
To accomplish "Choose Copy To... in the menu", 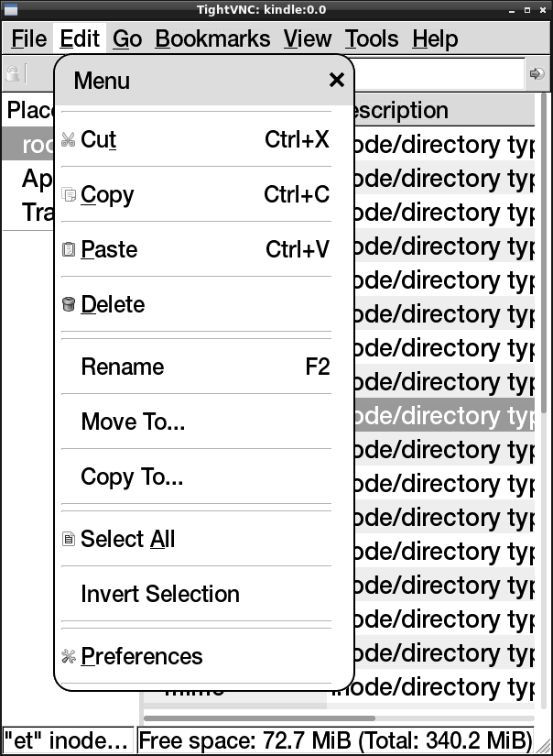I will coord(132,477).
